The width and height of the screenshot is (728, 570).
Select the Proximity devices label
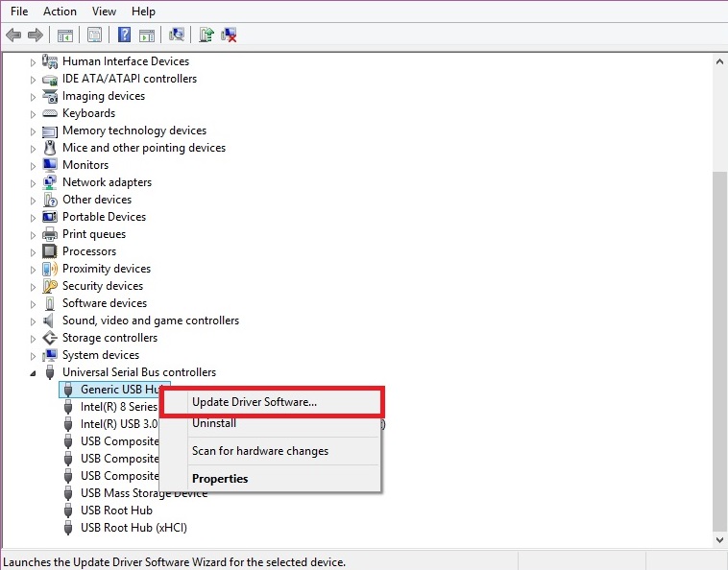107,269
